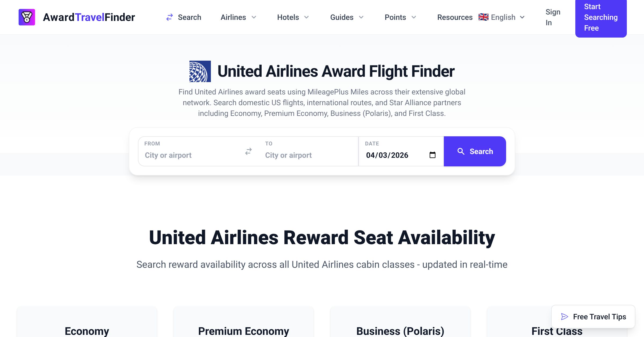Viewport: 644px width, 337px height.
Task: Click the UK flag language icon
Action: coord(483,17)
